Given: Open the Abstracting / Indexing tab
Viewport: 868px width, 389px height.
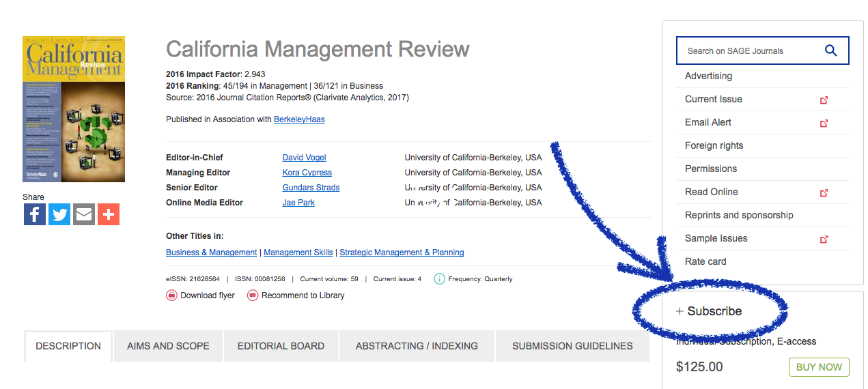Looking at the screenshot, I should [417, 346].
